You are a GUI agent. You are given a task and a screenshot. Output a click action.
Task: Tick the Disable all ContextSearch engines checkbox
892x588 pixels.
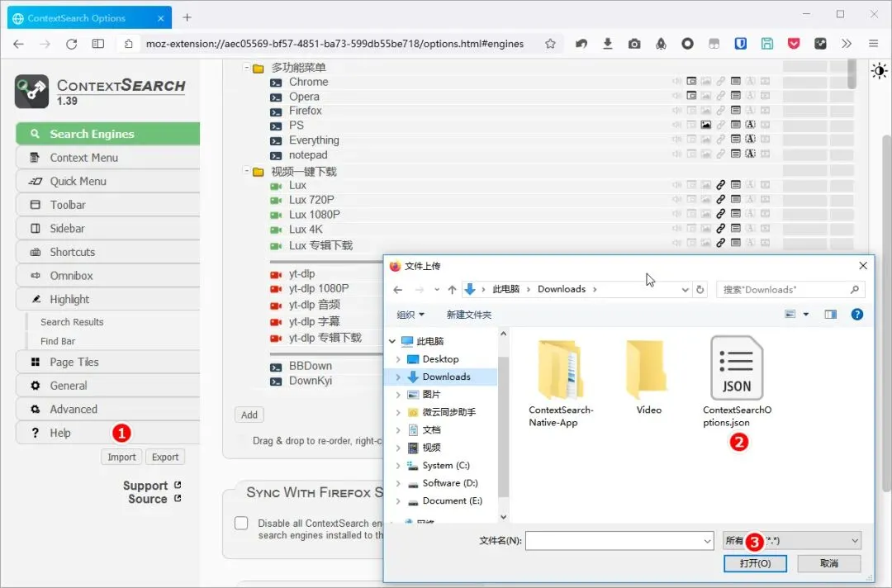tap(241, 524)
